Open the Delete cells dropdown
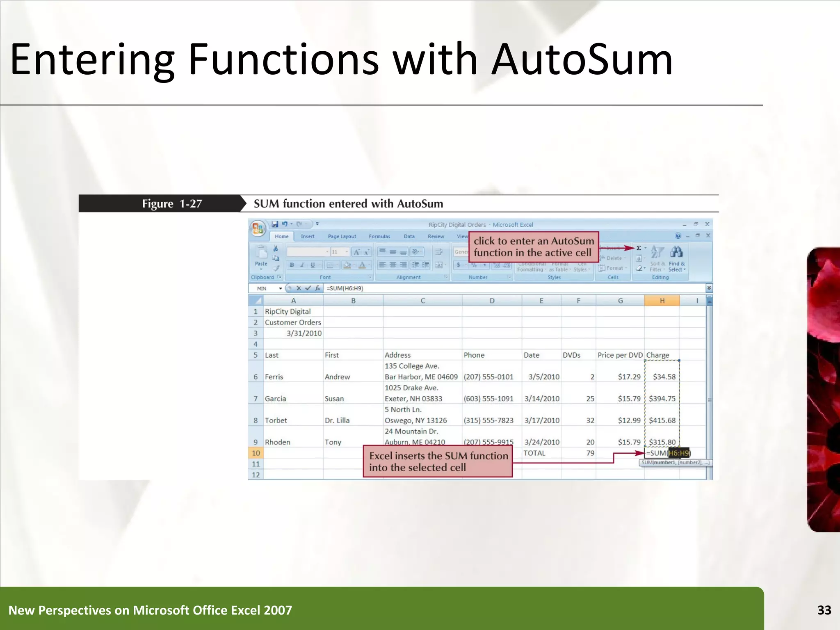The height and width of the screenshot is (630, 840). (613, 258)
